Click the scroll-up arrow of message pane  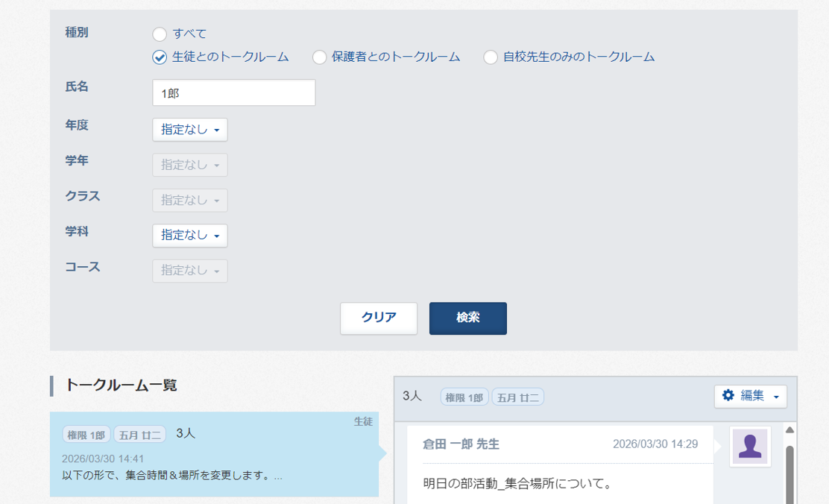[789, 430]
